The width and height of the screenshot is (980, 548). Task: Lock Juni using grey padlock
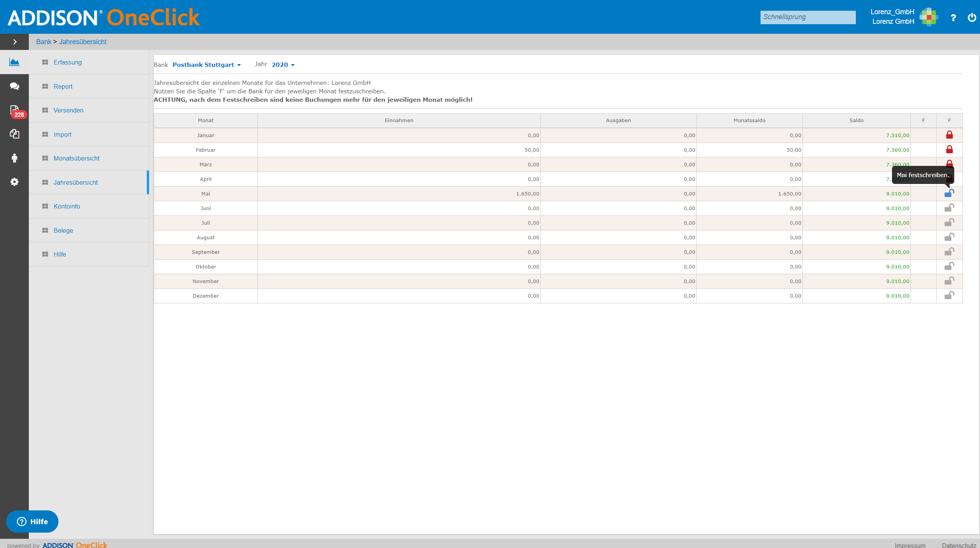949,208
